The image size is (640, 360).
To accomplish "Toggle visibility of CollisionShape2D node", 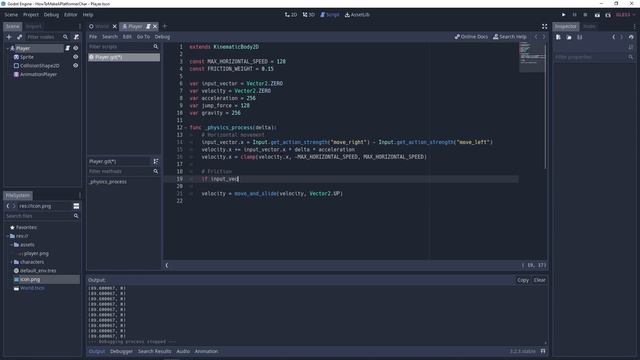I will click(x=76, y=66).
